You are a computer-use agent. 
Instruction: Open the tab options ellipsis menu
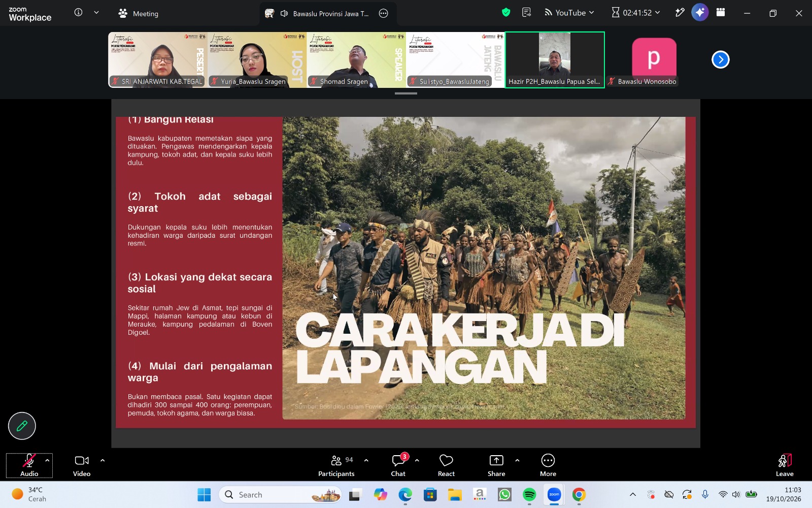click(x=384, y=14)
